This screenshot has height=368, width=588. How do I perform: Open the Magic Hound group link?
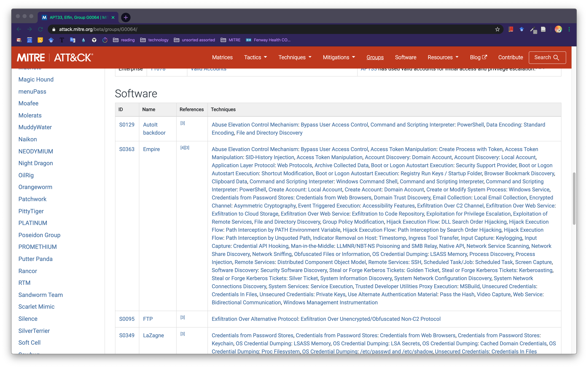click(36, 79)
